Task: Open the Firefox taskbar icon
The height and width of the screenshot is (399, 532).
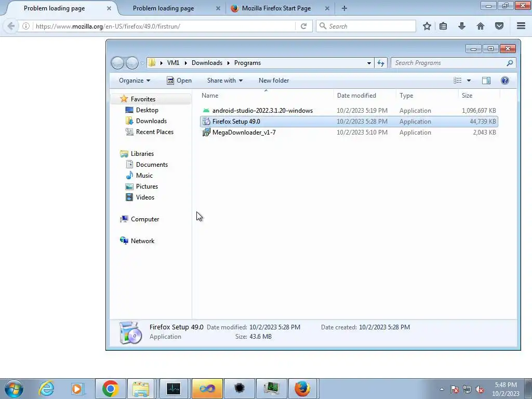Action: pyautogui.click(x=302, y=389)
